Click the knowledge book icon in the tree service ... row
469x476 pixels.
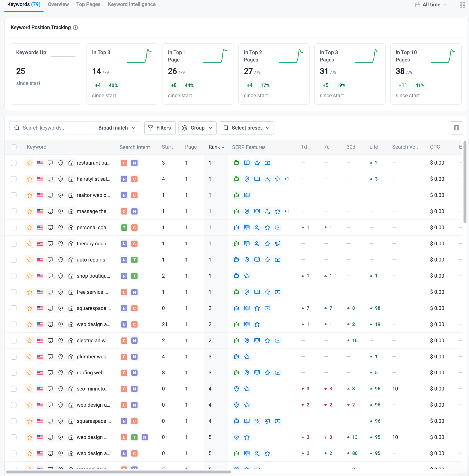257,292
